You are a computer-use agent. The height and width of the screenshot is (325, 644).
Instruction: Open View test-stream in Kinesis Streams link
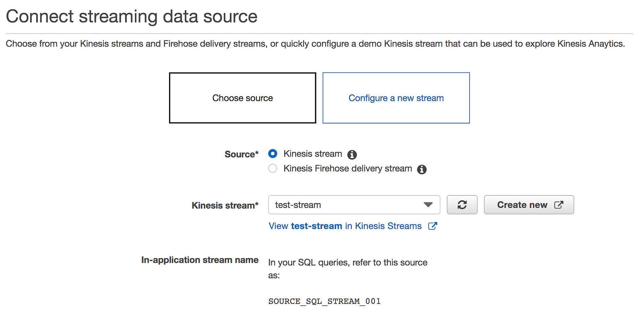point(345,226)
